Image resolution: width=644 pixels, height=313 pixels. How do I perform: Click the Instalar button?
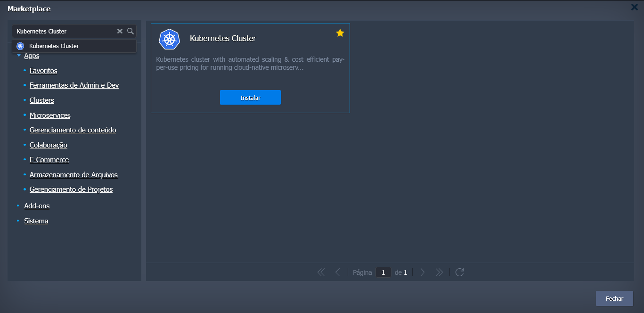pos(250,98)
